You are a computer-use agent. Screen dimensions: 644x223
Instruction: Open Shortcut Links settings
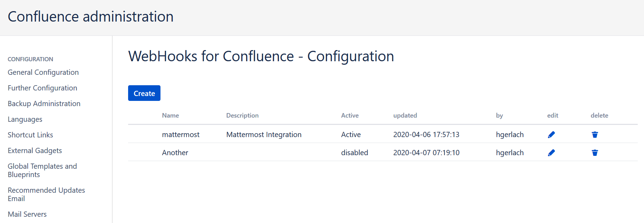click(x=30, y=135)
